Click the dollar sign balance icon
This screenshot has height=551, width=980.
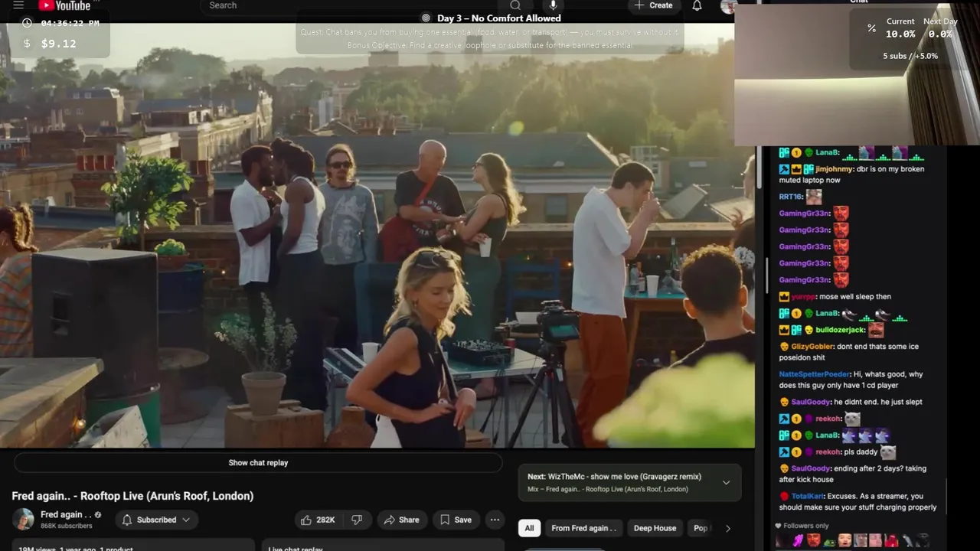point(27,44)
